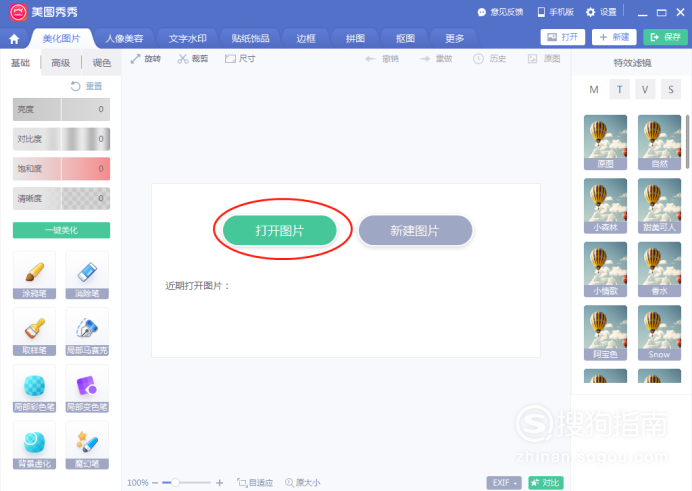Click the 新建 new button

614,37
